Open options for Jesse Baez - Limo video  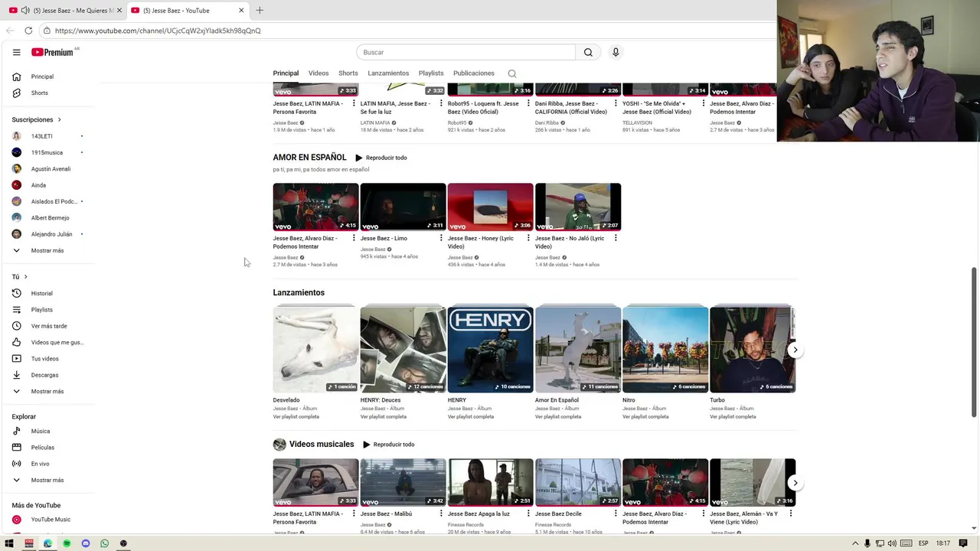click(441, 238)
